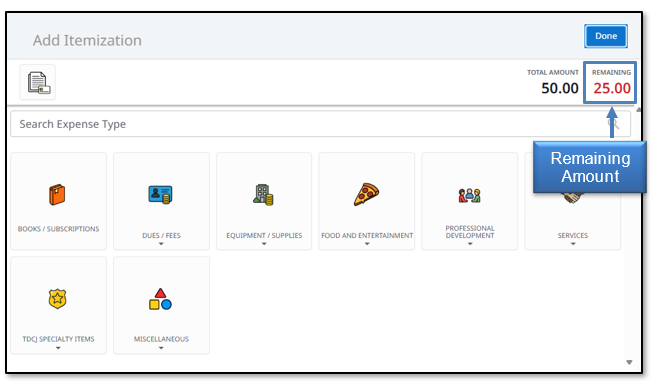Image resolution: width=656 pixels, height=387 pixels.
Task: Expand the Equipment / Supplies dropdown arrow
Action: pos(264,244)
